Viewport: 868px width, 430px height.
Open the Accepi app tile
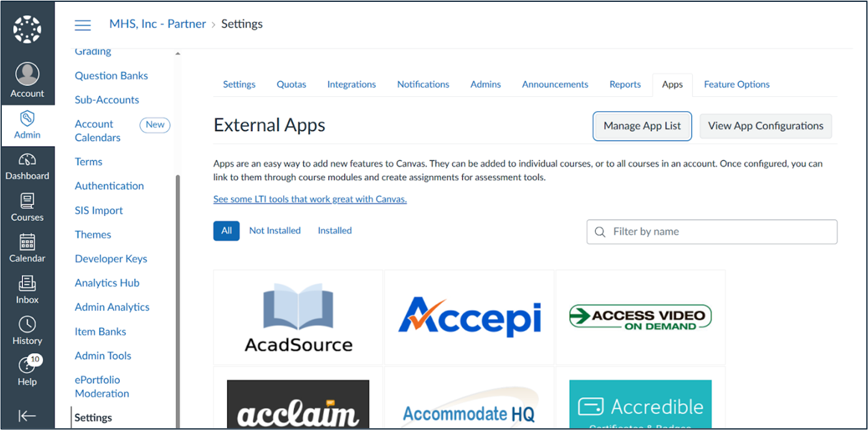[x=470, y=318]
